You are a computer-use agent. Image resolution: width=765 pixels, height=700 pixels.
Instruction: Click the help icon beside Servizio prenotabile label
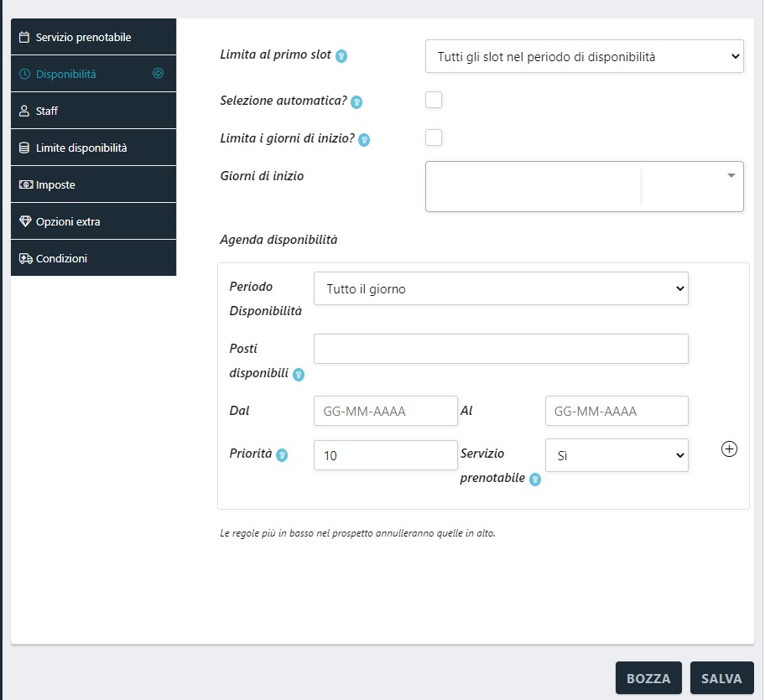[534, 480]
